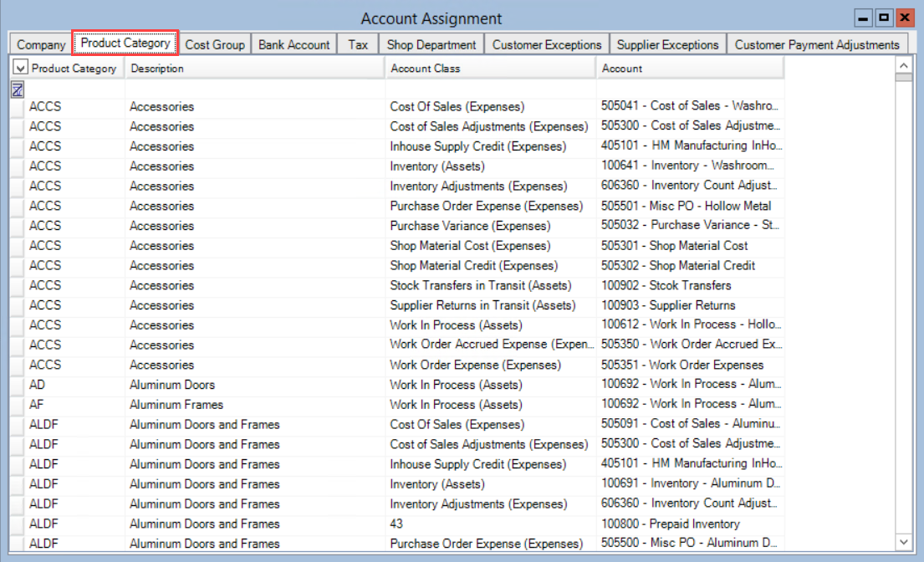Open the grid column chooser dropdown icon
This screenshot has width=924, height=562.
click(20, 68)
